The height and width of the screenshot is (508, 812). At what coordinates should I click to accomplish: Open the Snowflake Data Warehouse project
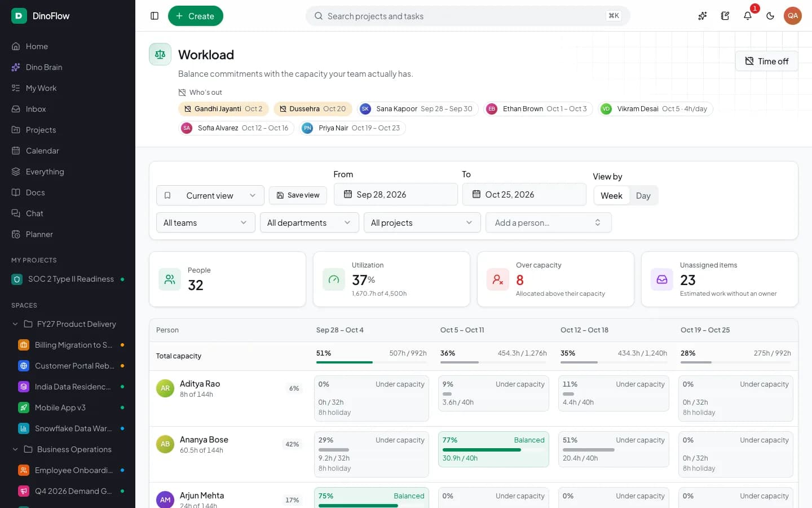[68, 428]
